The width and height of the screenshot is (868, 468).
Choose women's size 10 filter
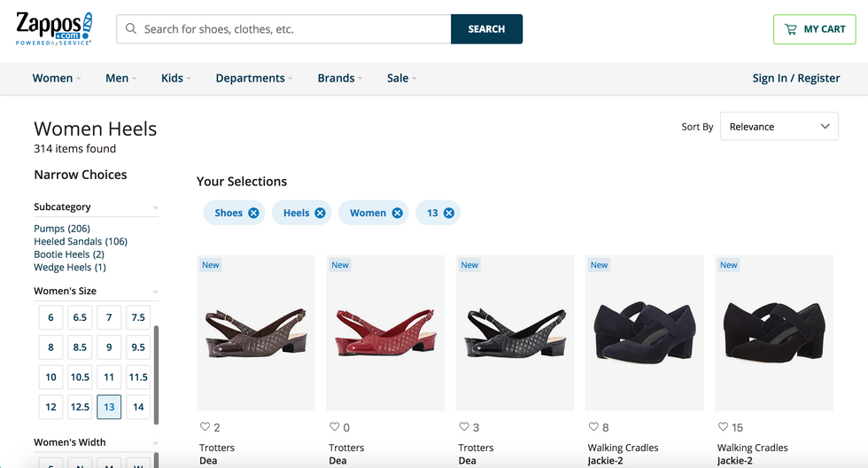click(x=50, y=377)
